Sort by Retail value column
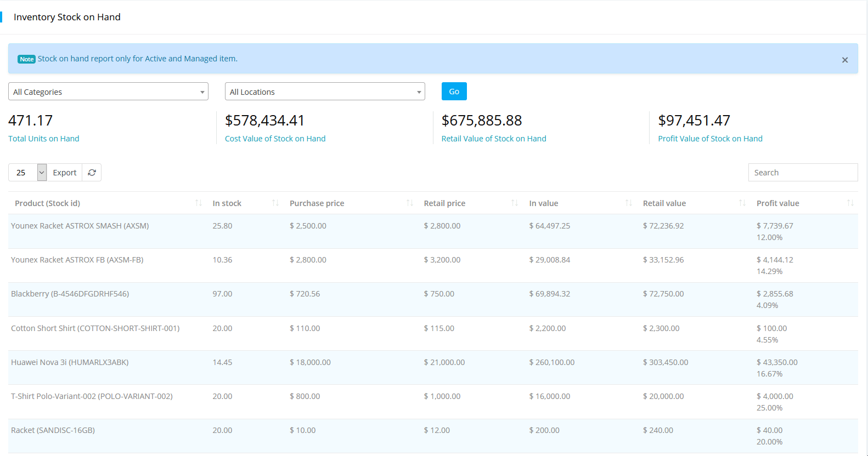 click(742, 203)
